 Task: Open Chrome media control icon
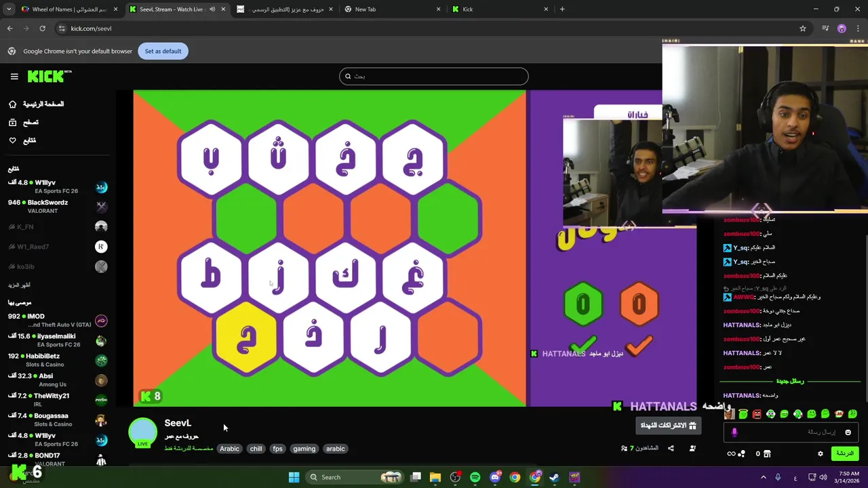[825, 28]
